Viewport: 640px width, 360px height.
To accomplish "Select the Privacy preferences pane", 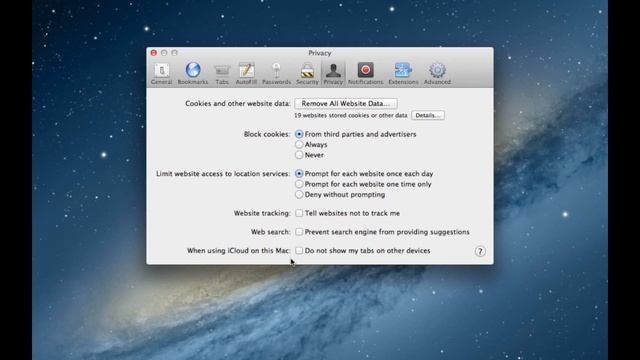I will (x=333, y=74).
